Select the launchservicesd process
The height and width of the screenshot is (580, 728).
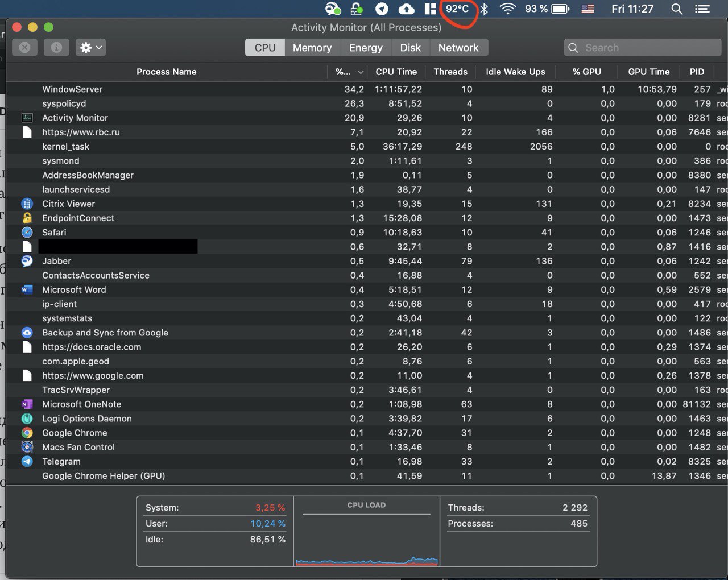[367, 189]
